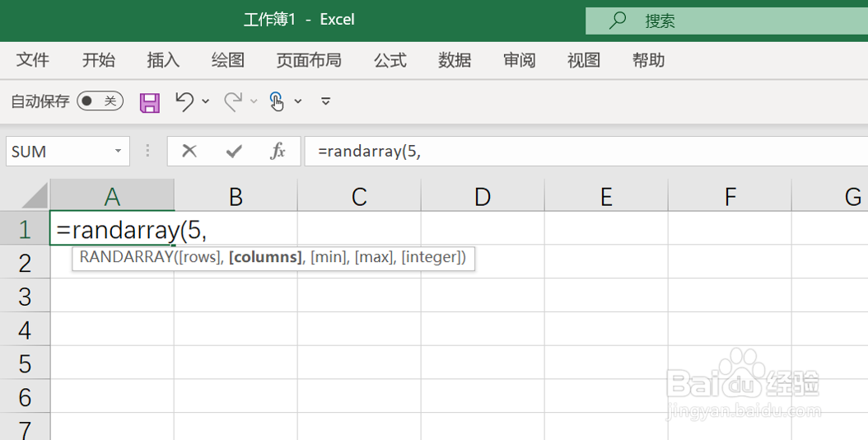
Task: Click the purple Save icon
Action: pyautogui.click(x=149, y=102)
